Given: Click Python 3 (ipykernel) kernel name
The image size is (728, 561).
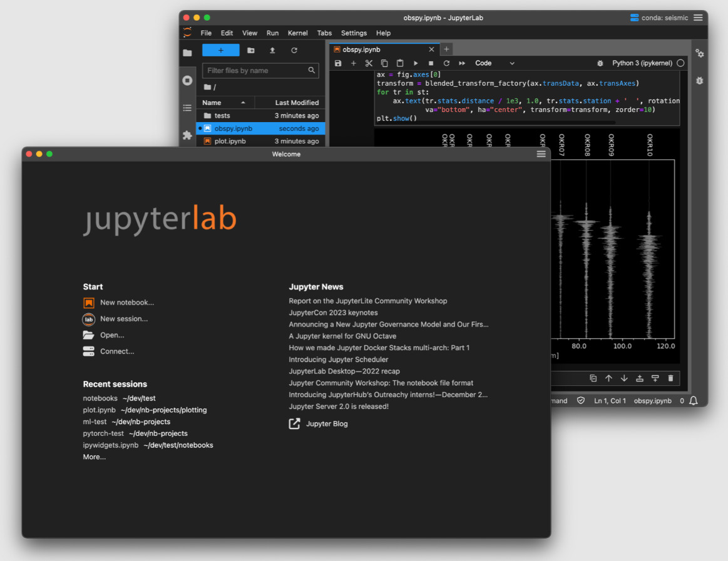Looking at the screenshot, I should pyautogui.click(x=642, y=63).
